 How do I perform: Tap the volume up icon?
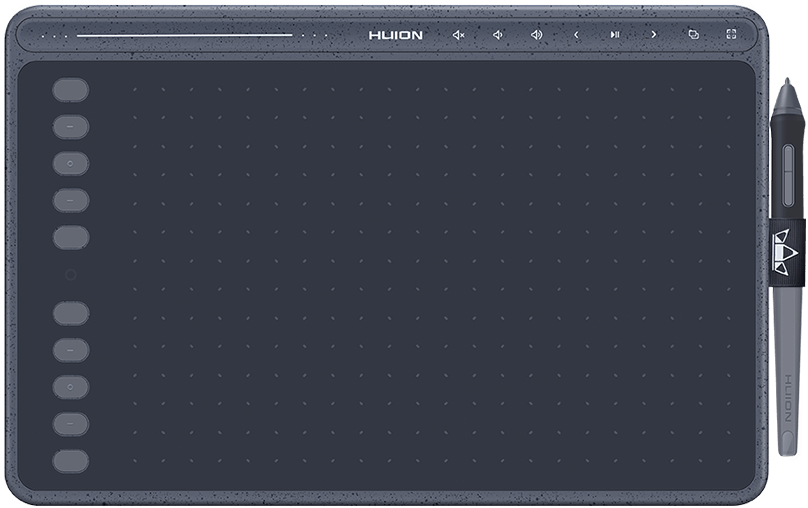tap(536, 35)
